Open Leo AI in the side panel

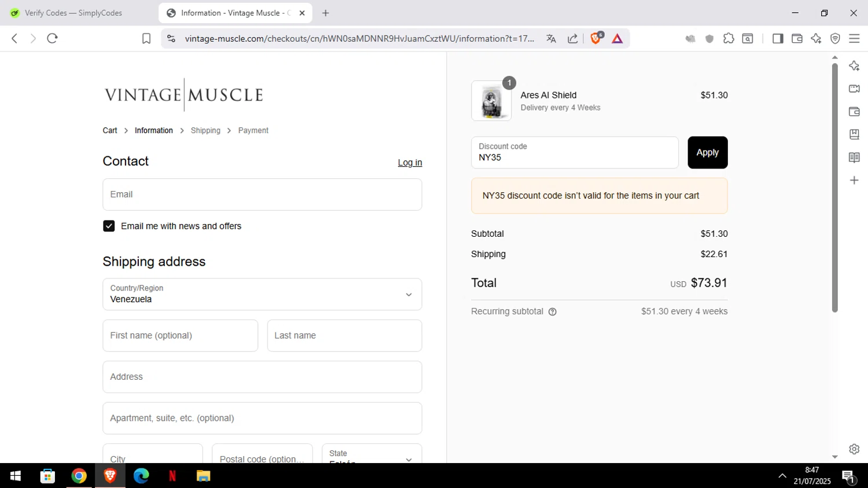tap(854, 66)
